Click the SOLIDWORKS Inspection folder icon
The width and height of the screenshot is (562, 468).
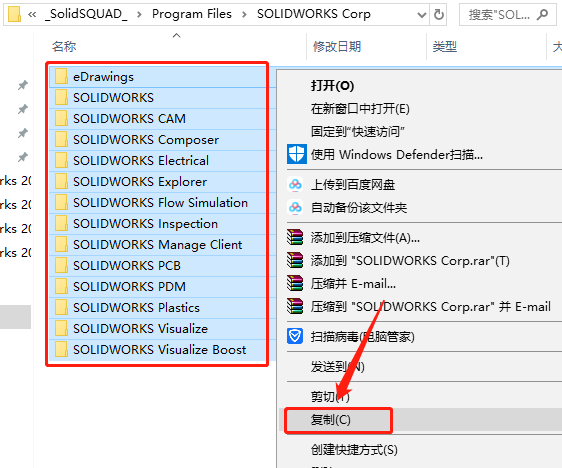[61, 223]
